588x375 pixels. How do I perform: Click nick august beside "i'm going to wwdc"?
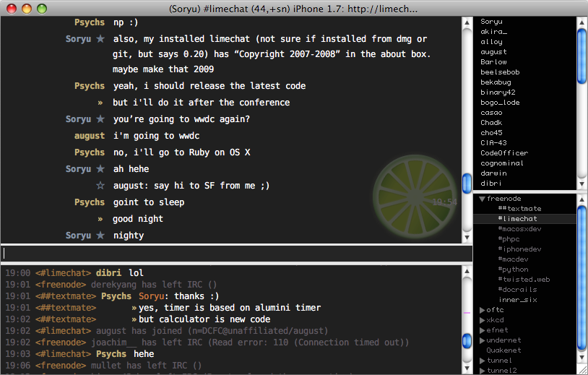90,136
